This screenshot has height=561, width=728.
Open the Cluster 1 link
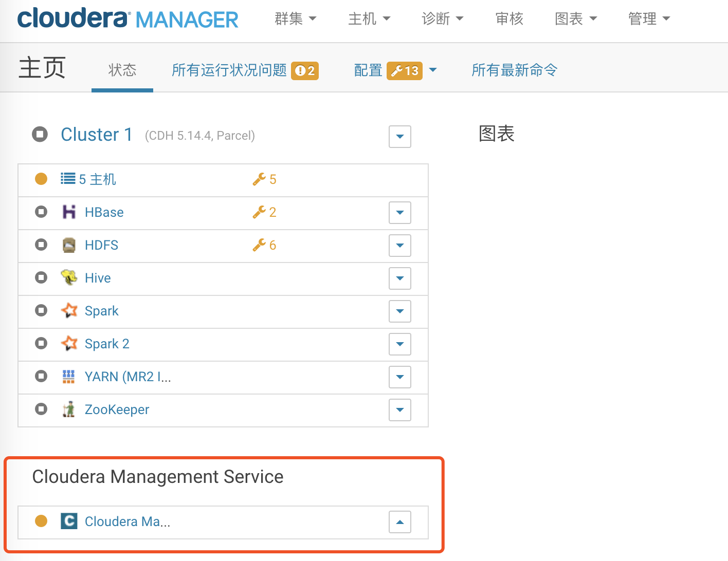tap(97, 135)
